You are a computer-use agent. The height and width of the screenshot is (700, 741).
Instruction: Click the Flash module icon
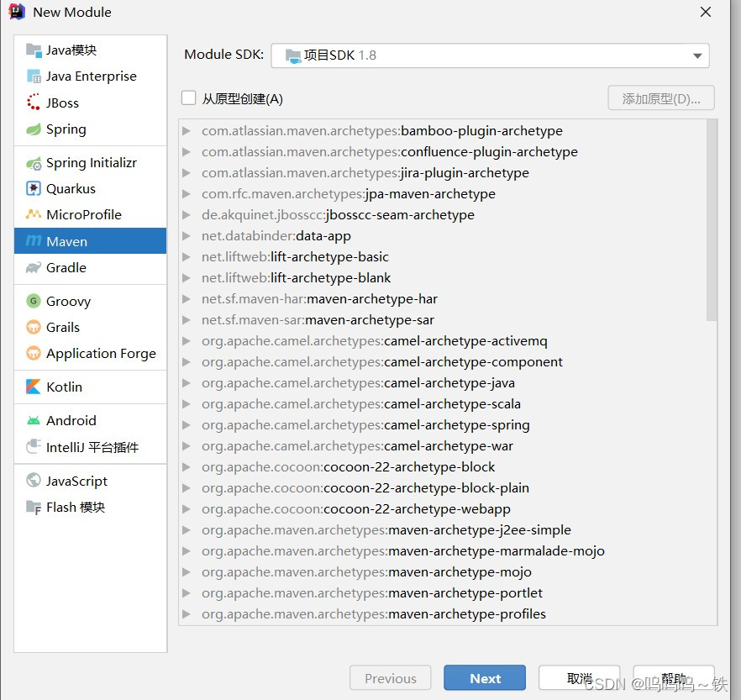pos(34,508)
